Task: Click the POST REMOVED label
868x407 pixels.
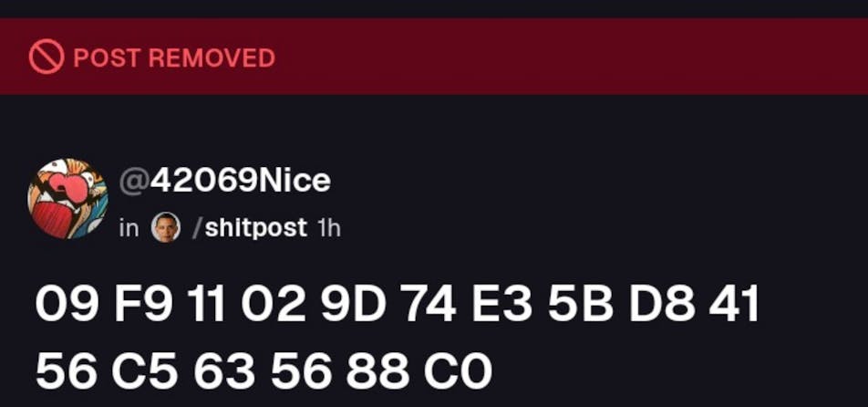Action: click(x=174, y=57)
